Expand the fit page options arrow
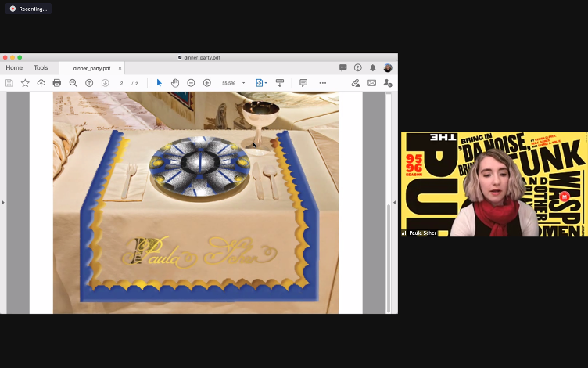The image size is (588, 368). [x=266, y=83]
